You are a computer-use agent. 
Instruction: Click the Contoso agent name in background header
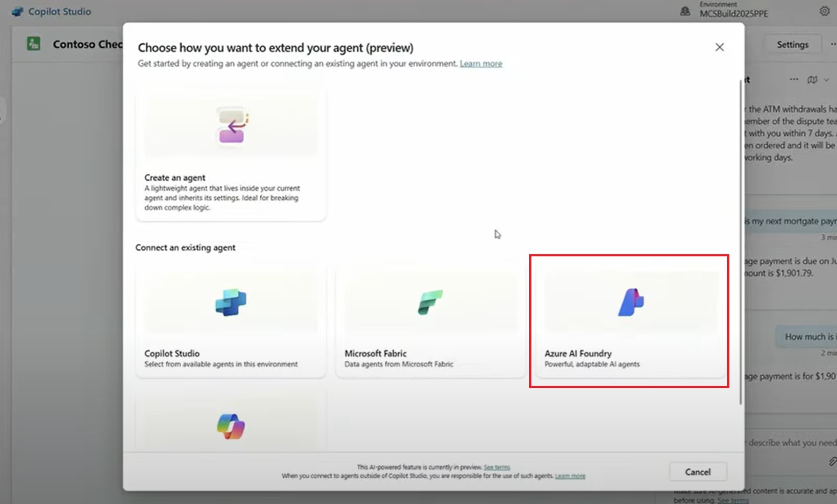point(87,44)
